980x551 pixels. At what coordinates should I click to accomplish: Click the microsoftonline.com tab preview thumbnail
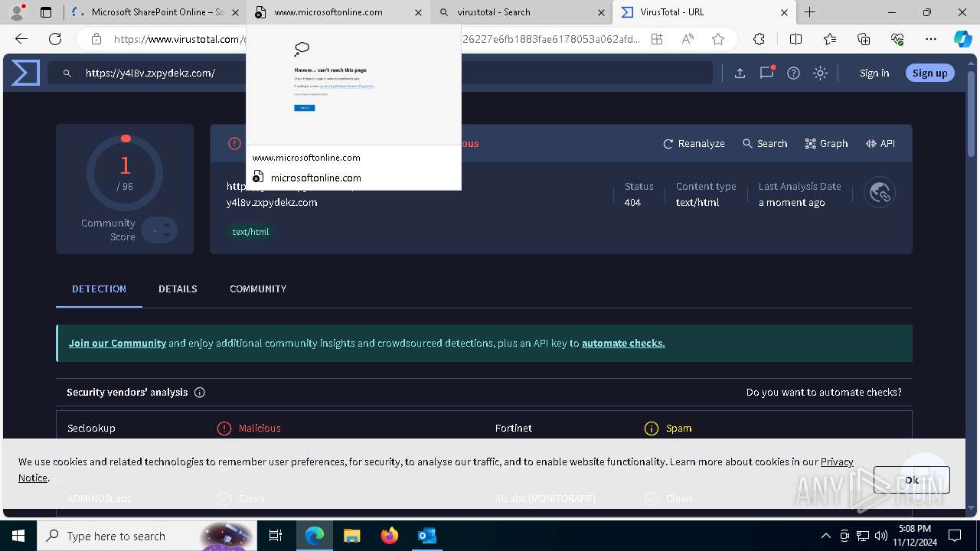pyautogui.click(x=354, y=84)
